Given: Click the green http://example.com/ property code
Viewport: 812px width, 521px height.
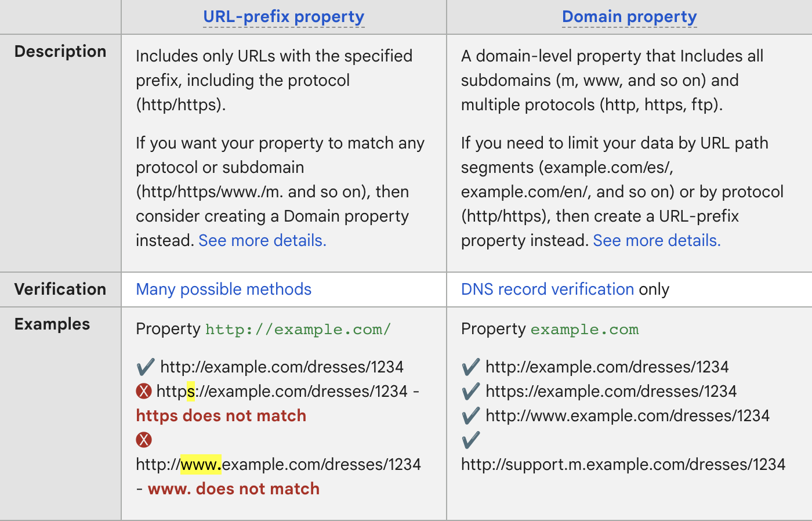Looking at the screenshot, I should pos(298,330).
